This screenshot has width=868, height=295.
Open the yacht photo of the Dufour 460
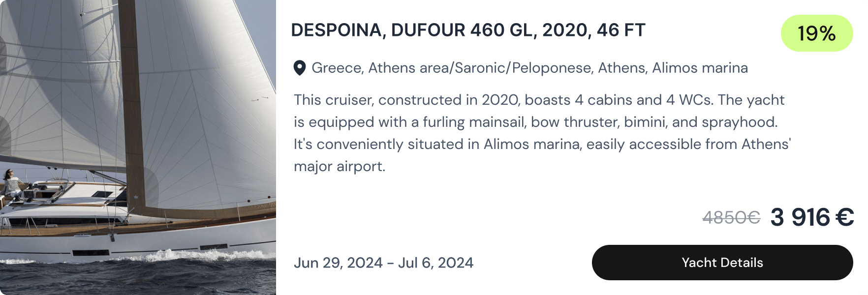(138, 147)
